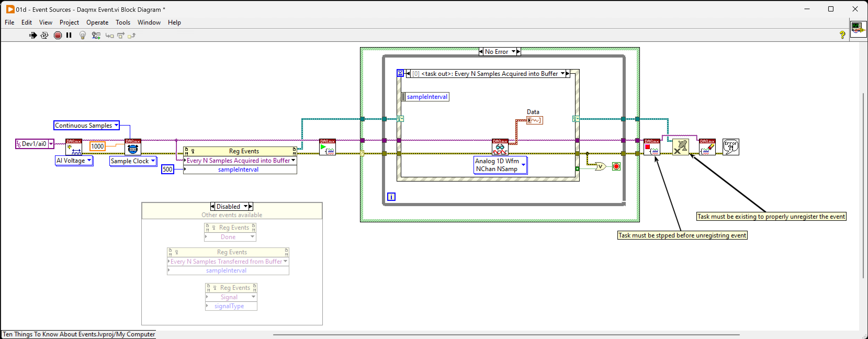The width and height of the screenshot is (868, 339).
Task: Click the sampleInterval event data node
Action: [x=425, y=97]
